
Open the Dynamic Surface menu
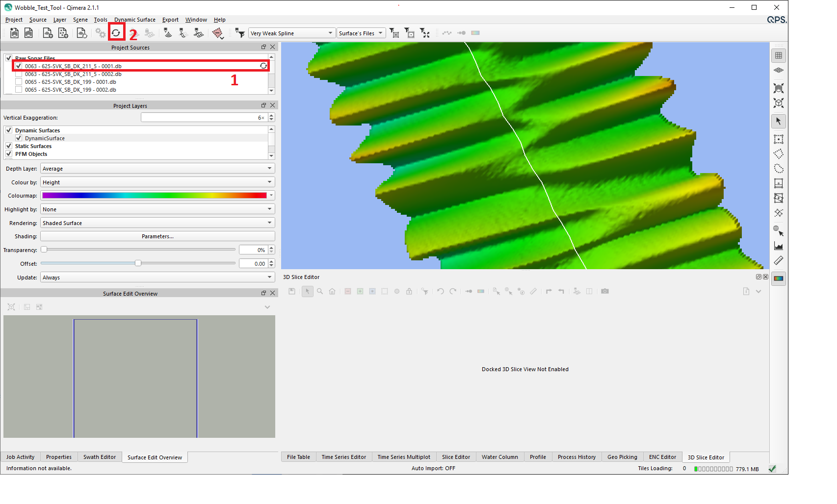[x=134, y=20]
